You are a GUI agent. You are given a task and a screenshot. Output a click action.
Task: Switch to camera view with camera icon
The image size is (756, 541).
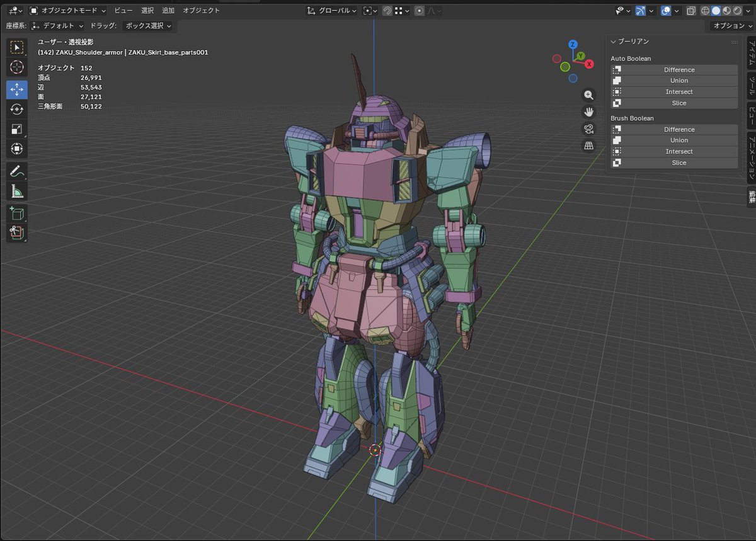(x=588, y=129)
